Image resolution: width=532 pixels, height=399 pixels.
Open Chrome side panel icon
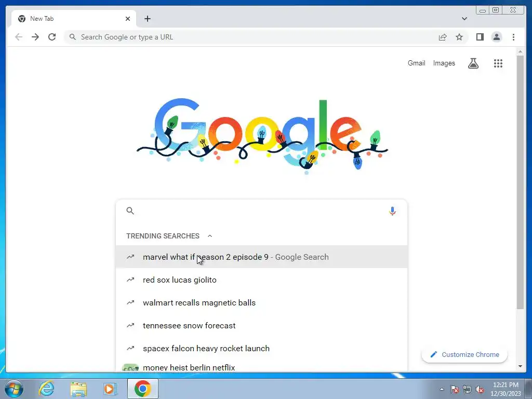coord(480,37)
